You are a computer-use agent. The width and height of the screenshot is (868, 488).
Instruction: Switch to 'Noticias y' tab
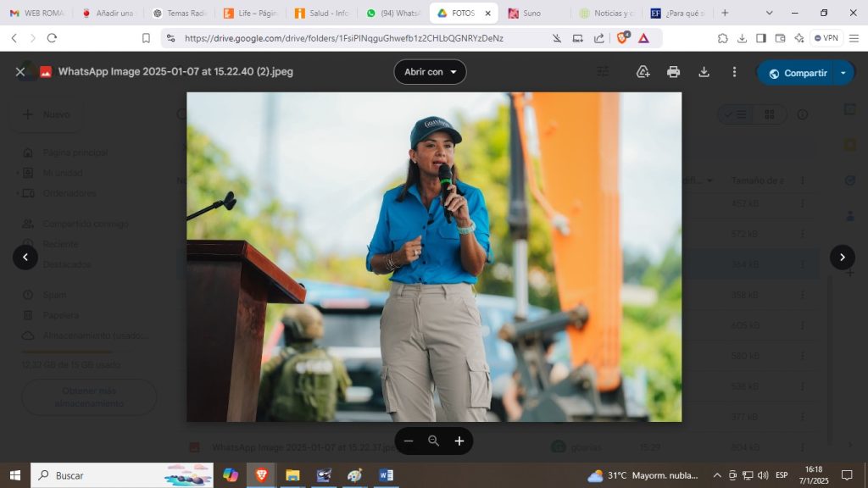(x=607, y=13)
